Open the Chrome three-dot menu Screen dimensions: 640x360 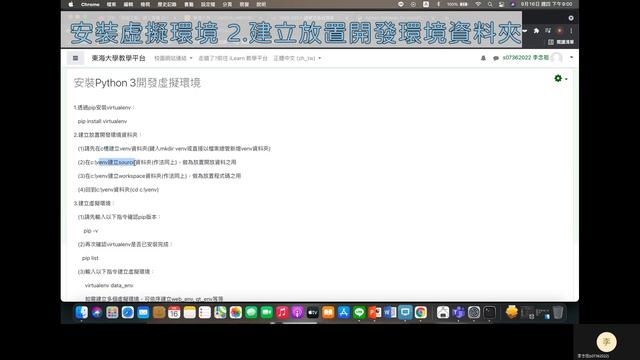571,31
